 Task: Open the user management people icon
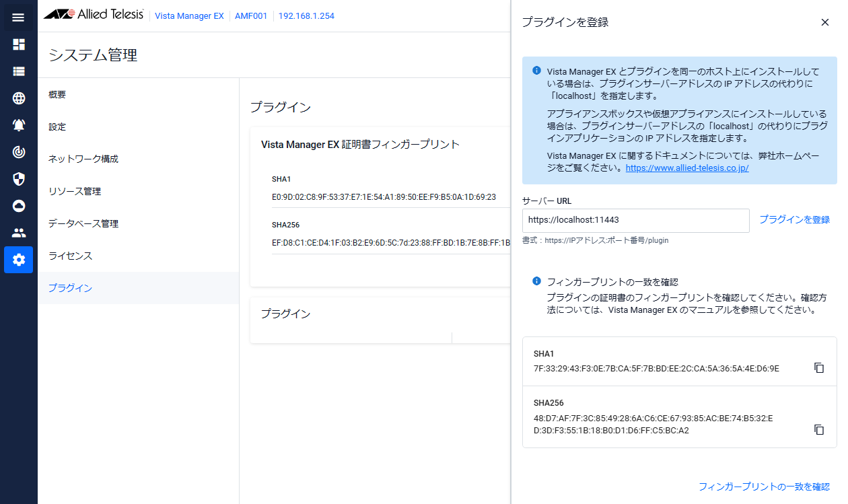point(19,233)
